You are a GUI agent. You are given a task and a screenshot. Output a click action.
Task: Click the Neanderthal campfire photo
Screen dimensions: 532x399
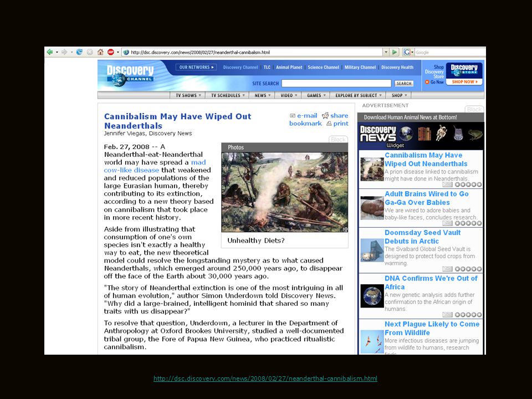[x=284, y=192]
